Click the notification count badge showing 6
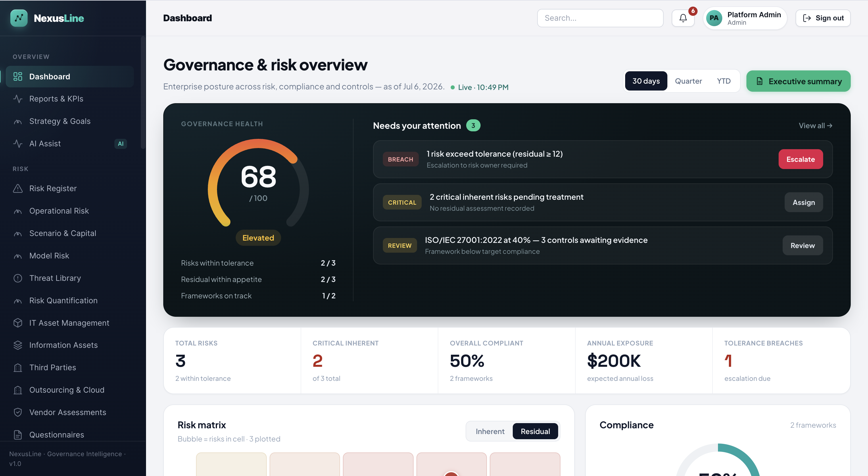The height and width of the screenshot is (476, 868). click(693, 11)
